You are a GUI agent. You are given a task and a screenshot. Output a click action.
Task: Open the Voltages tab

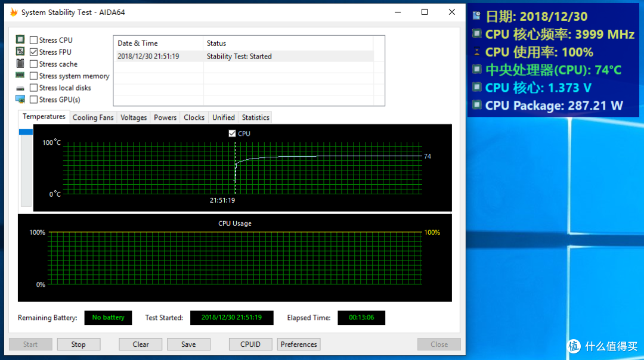click(134, 117)
